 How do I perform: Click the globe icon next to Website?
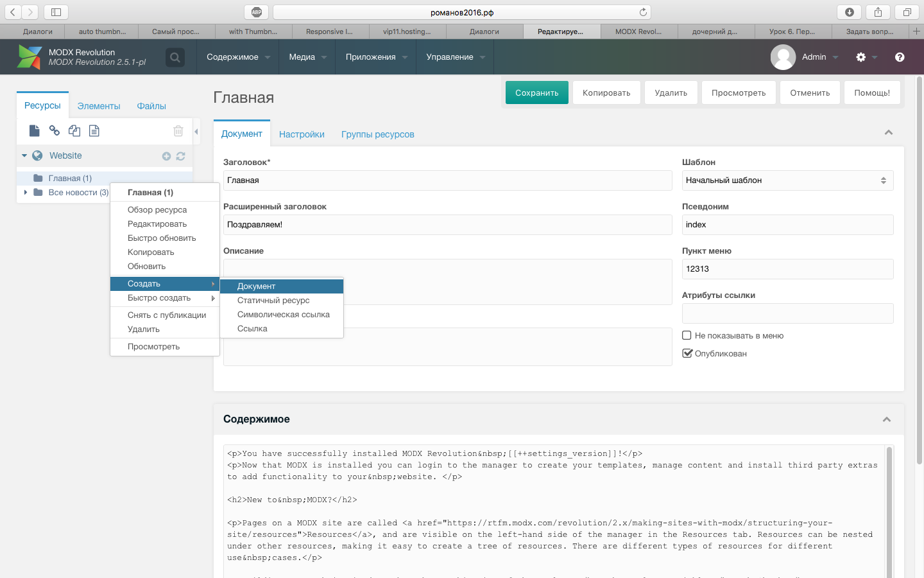pyautogui.click(x=37, y=155)
